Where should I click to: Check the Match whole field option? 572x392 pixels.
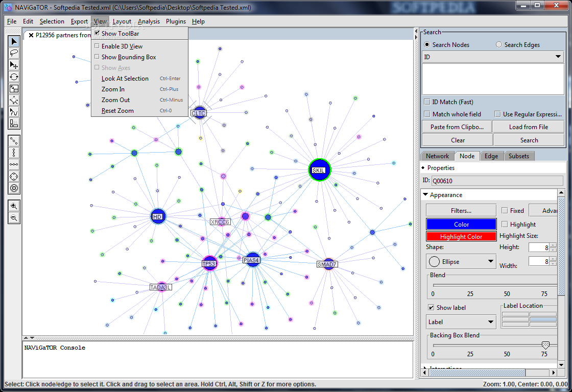(427, 114)
